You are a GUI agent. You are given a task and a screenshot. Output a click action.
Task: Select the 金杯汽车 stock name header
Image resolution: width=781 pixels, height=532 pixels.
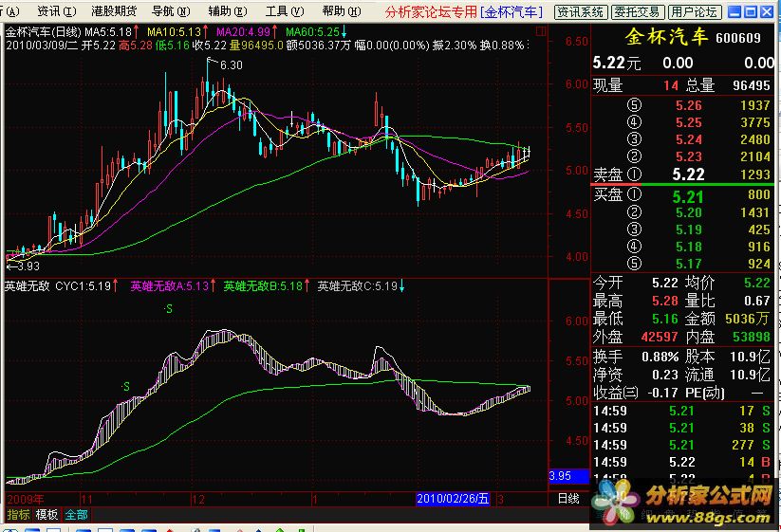coord(666,37)
